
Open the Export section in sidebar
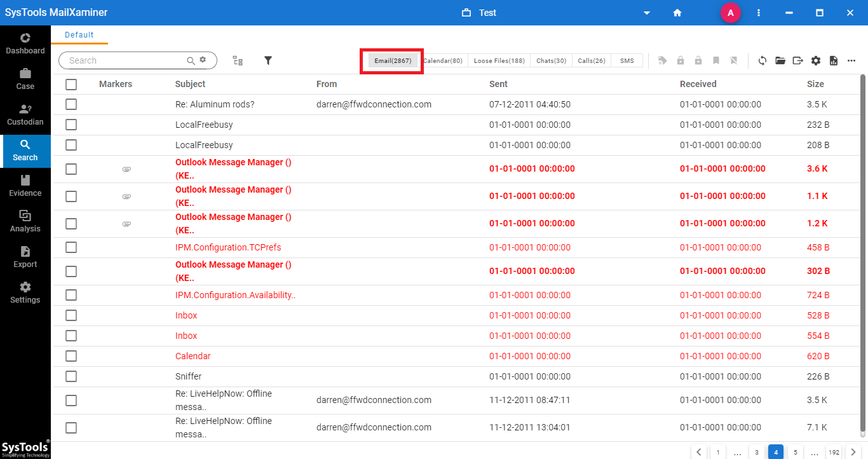point(25,257)
